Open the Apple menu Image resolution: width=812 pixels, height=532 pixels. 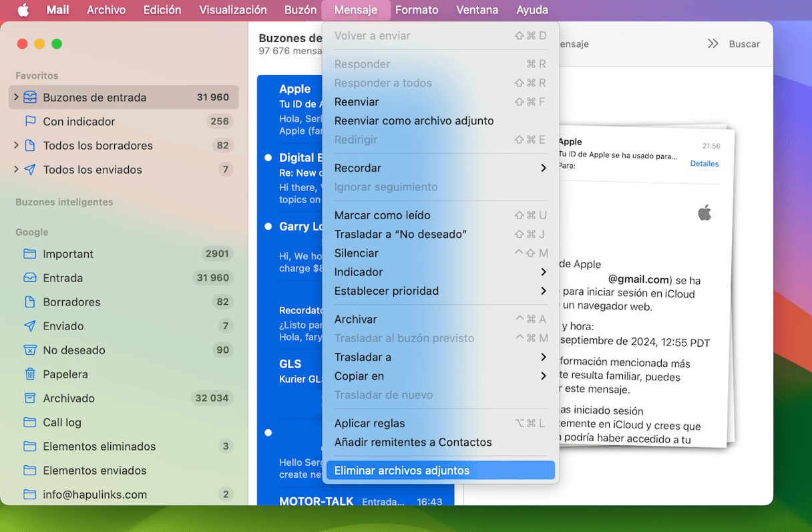23,10
